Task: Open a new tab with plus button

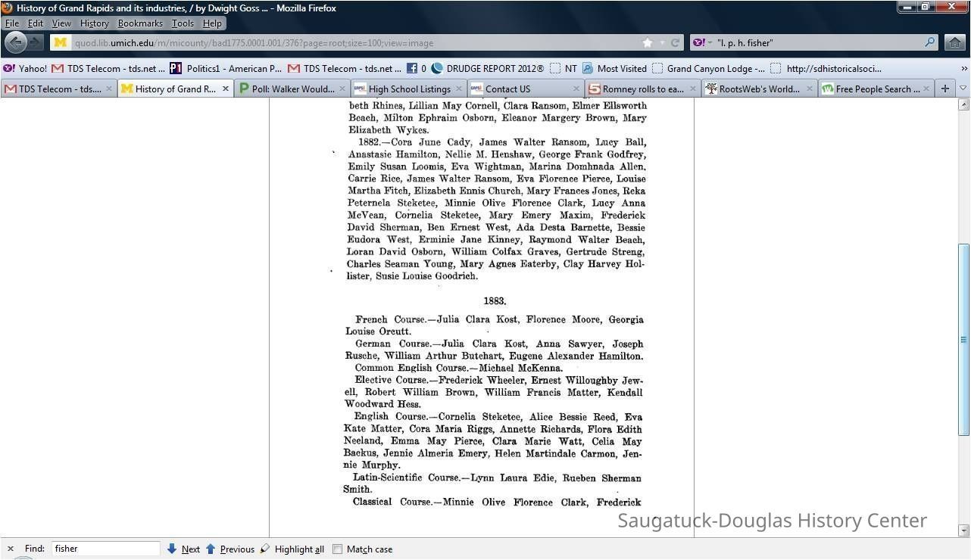Action: click(944, 89)
